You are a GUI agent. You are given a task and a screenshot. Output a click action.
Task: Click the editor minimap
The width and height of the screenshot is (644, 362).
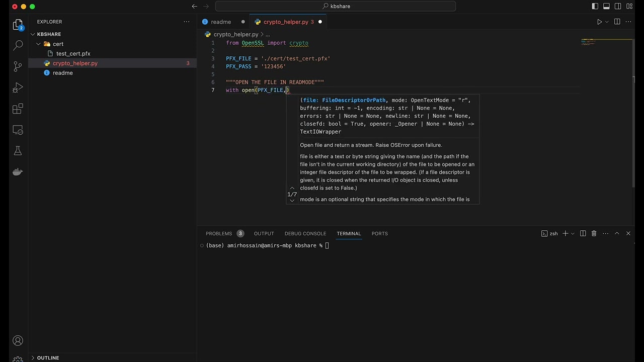tap(606, 42)
